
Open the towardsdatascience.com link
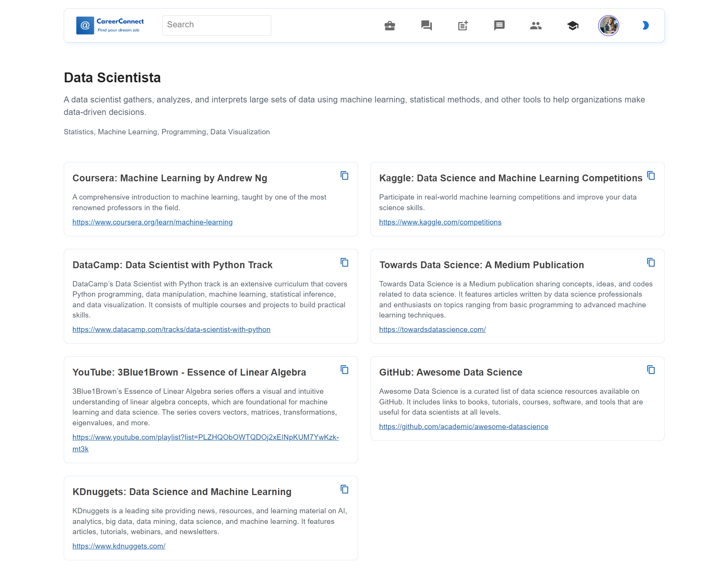(x=432, y=330)
